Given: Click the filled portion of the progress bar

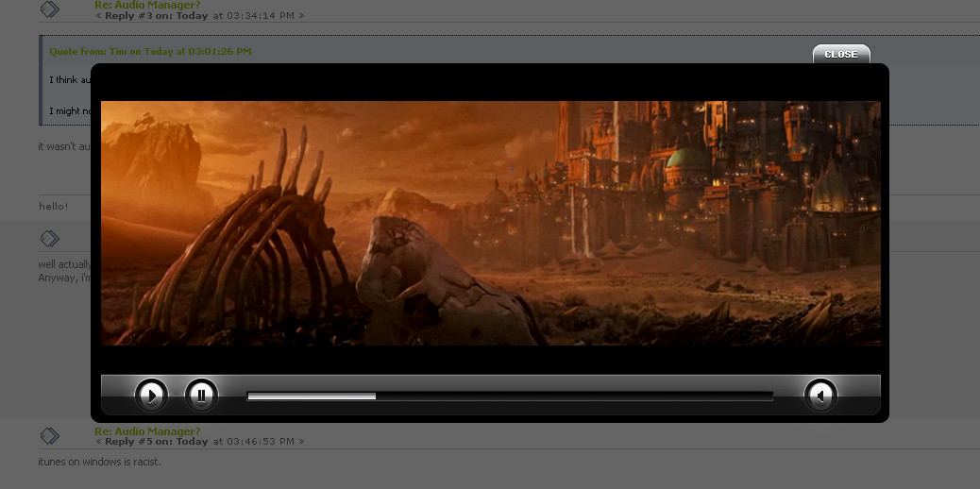Looking at the screenshot, I should (x=312, y=396).
